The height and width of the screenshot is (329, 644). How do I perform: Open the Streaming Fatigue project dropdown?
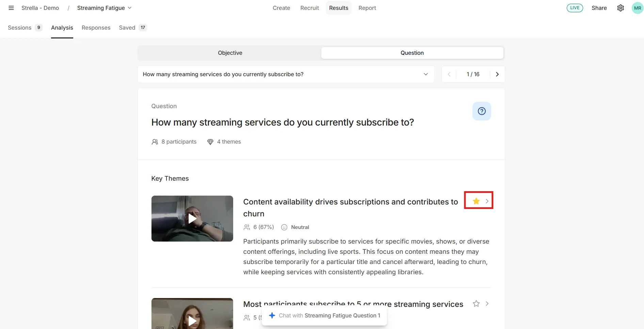(104, 8)
